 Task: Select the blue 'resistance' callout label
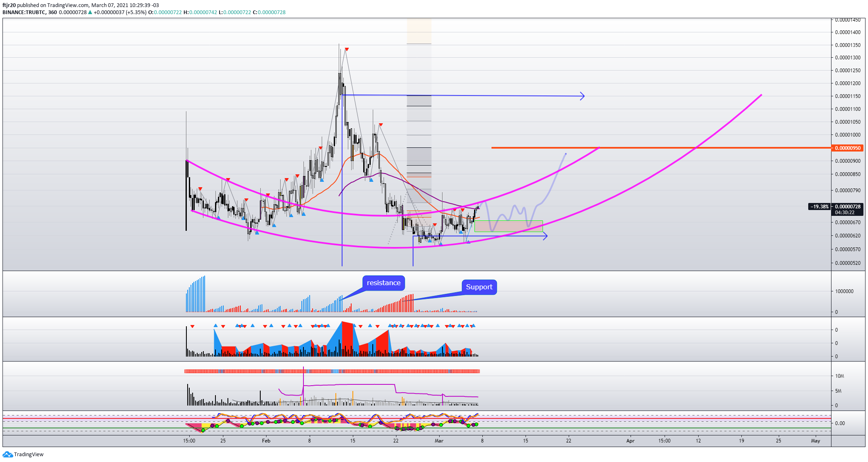(x=384, y=283)
